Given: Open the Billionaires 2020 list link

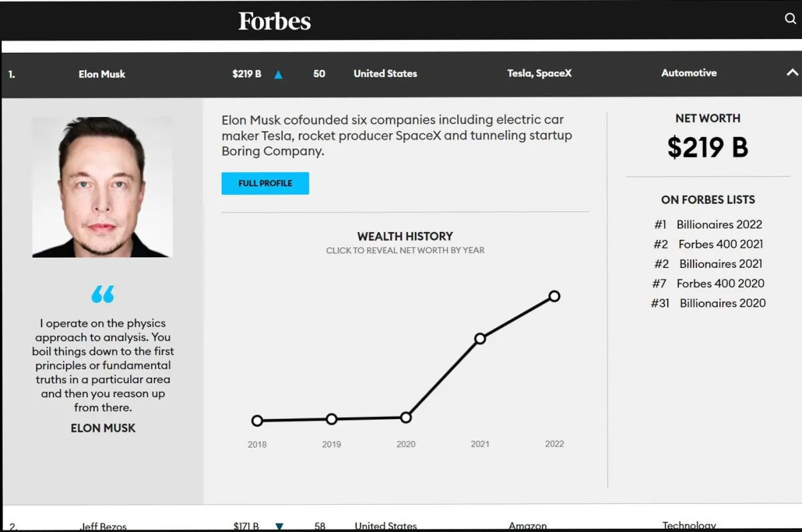Looking at the screenshot, I should (x=722, y=303).
